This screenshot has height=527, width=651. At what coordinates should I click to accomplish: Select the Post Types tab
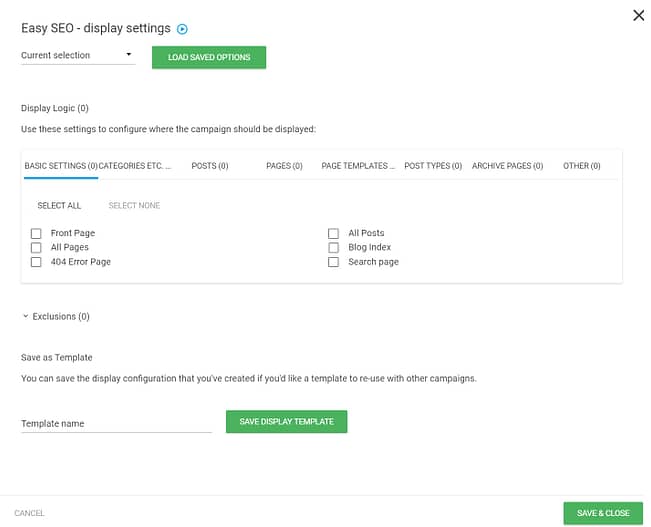pos(433,166)
